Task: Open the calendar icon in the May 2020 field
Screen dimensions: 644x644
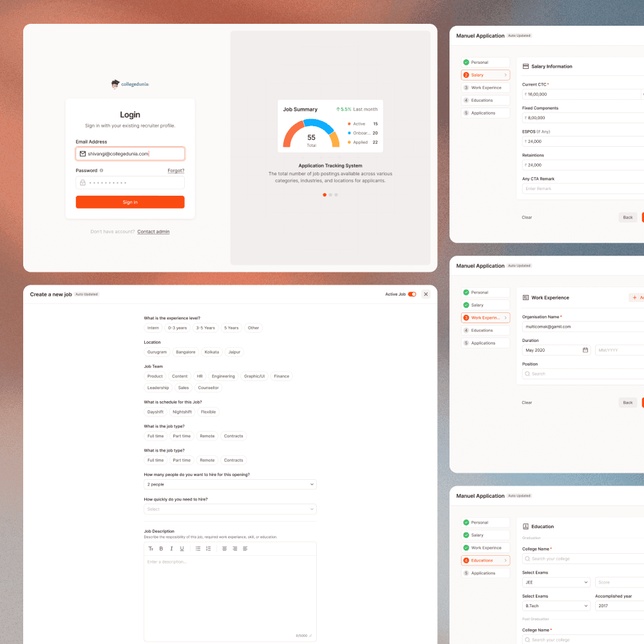Action: coord(585,350)
